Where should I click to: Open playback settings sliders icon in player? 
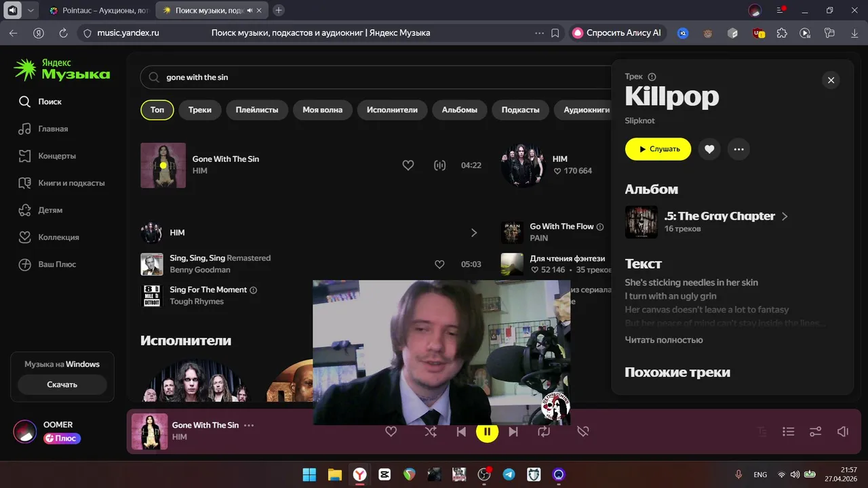point(816,431)
